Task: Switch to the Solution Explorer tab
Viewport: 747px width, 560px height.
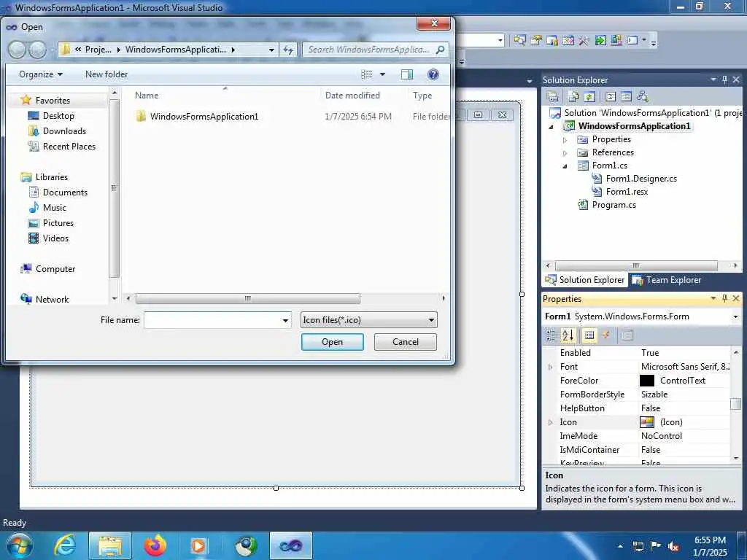Action: point(584,280)
